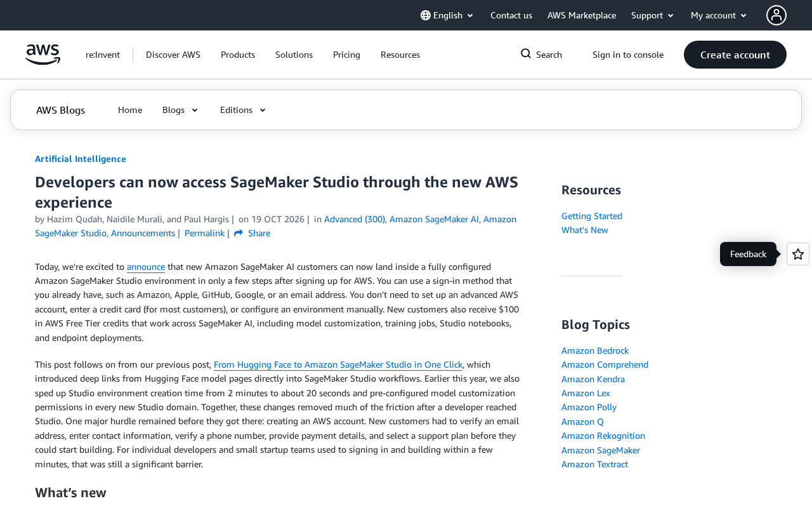This screenshot has width=812, height=508.
Task: Click the announce link in article
Action: [x=146, y=267]
